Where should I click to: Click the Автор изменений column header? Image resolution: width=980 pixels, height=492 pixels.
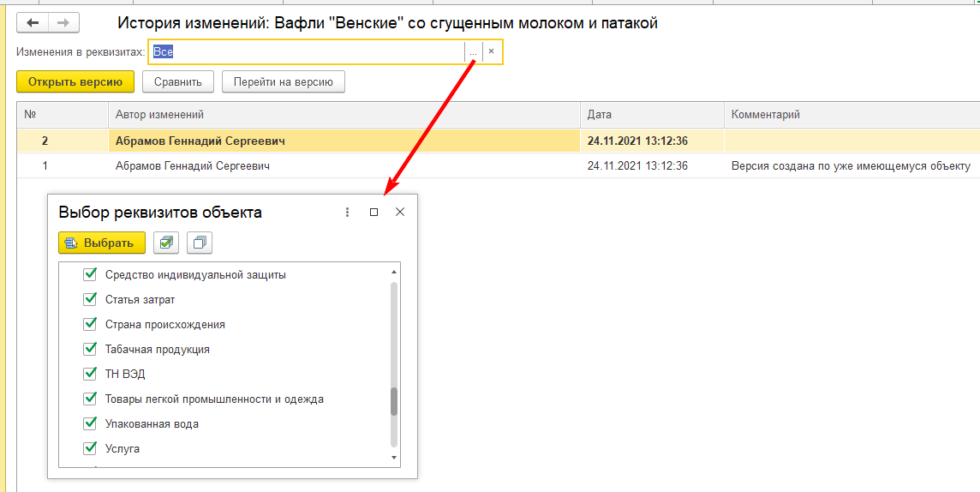159,114
